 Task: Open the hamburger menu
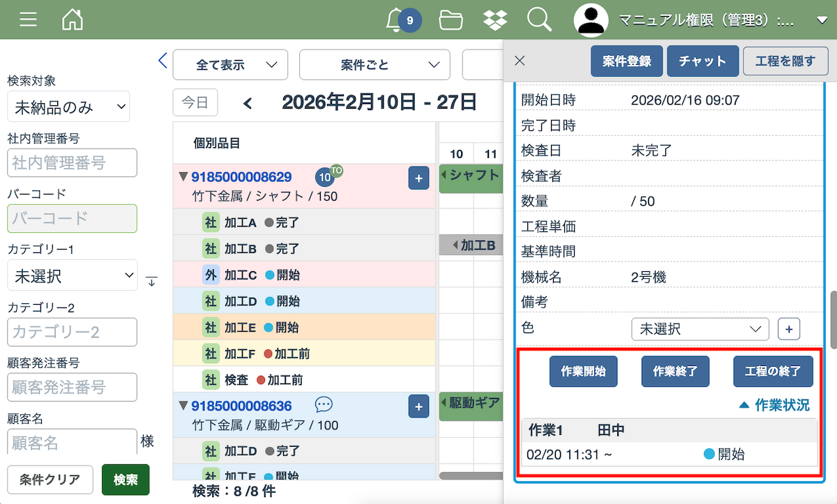29,20
